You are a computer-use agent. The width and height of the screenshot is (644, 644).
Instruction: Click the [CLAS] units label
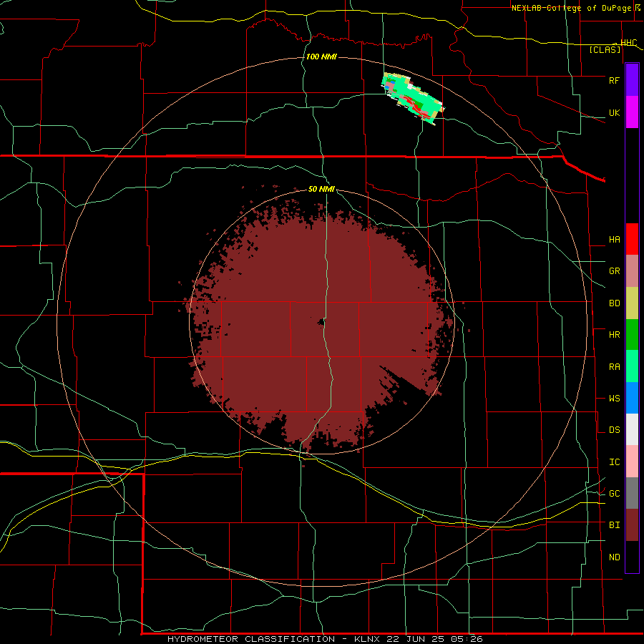pyautogui.click(x=605, y=50)
